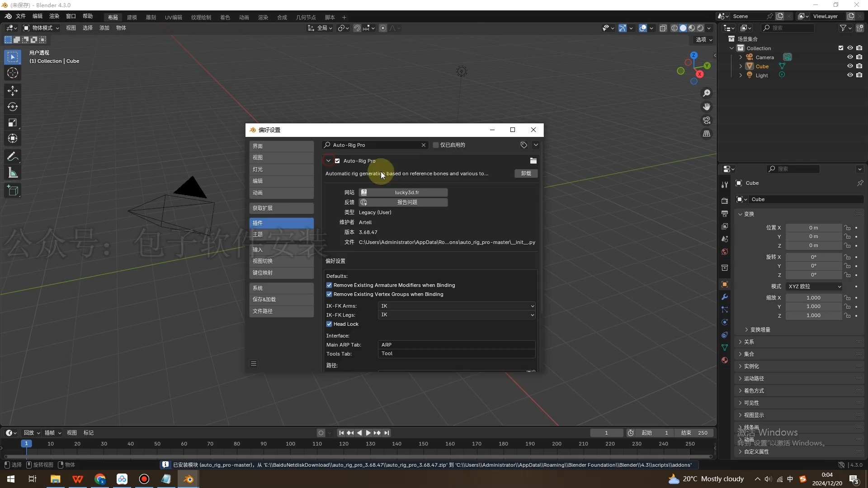Switch to the Geometry Nodes workspace tab
Image resolution: width=868 pixels, height=488 pixels.
[306, 18]
